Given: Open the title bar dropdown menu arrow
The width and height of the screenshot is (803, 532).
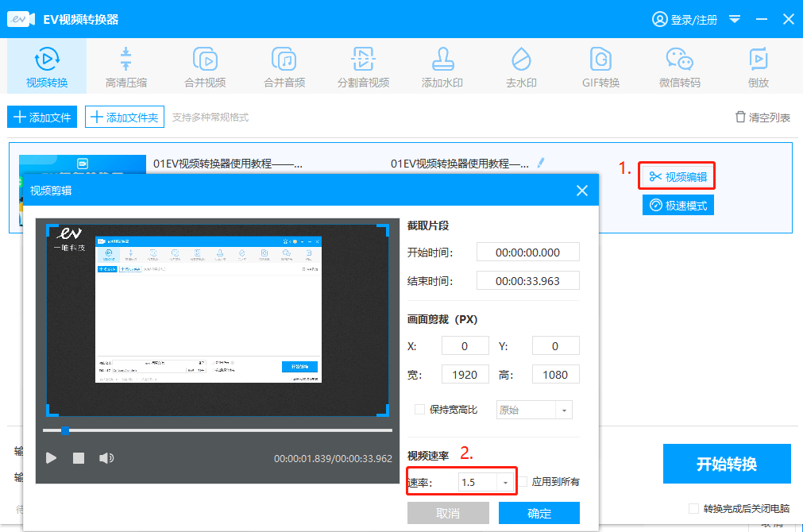Looking at the screenshot, I should tap(735, 19).
